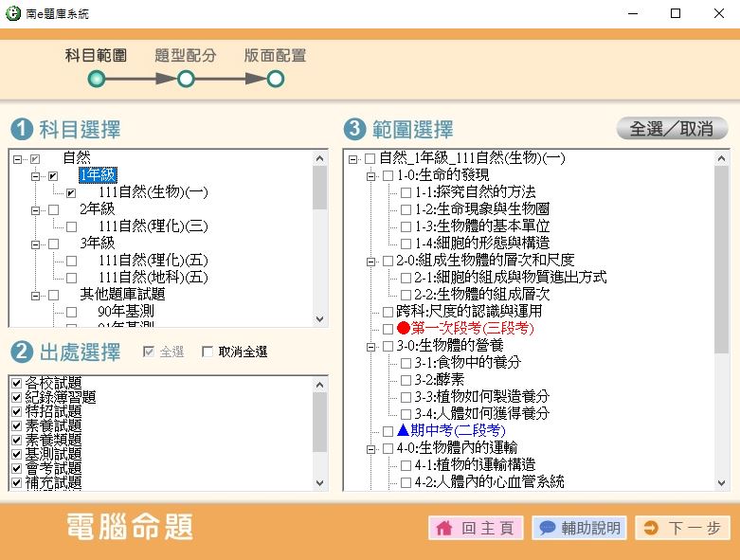Click the arrow icon on 下一步 button
This screenshot has height=560, width=740.
coord(650,529)
